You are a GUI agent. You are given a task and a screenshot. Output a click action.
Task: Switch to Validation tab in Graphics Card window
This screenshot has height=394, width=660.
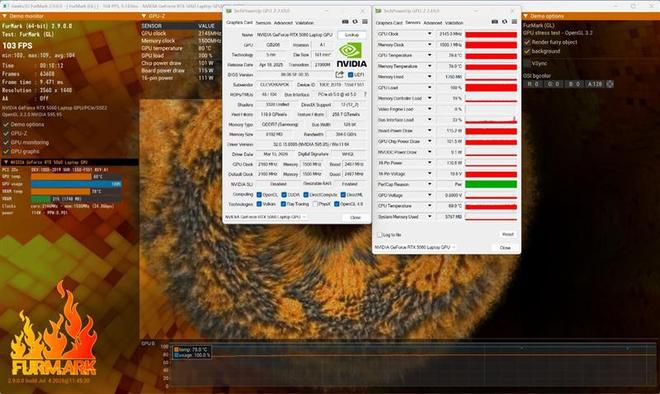click(x=304, y=23)
